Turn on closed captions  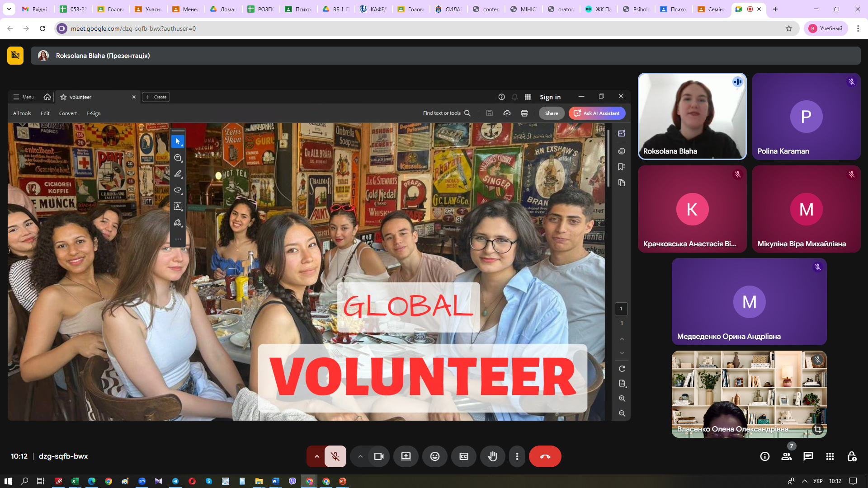463,456
